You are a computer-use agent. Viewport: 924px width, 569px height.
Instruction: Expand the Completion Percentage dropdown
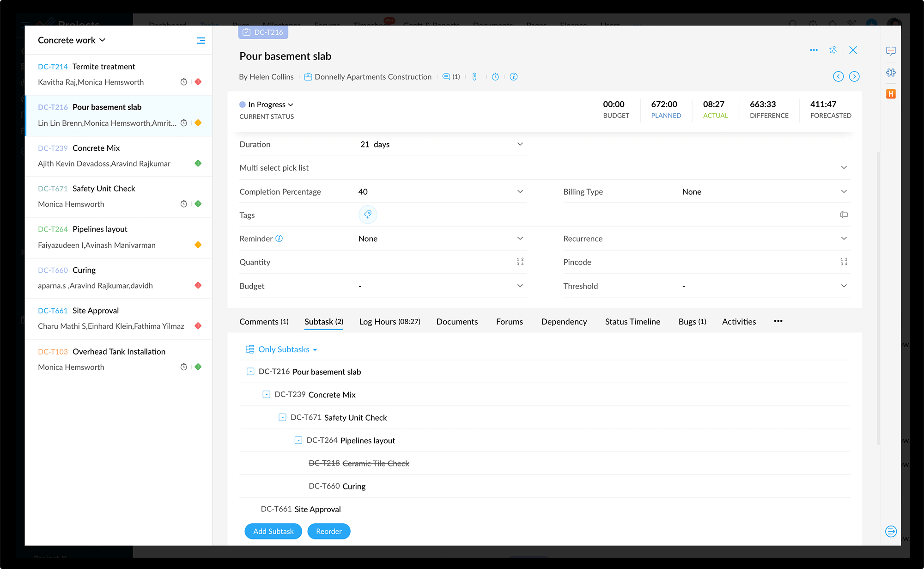pyautogui.click(x=521, y=191)
